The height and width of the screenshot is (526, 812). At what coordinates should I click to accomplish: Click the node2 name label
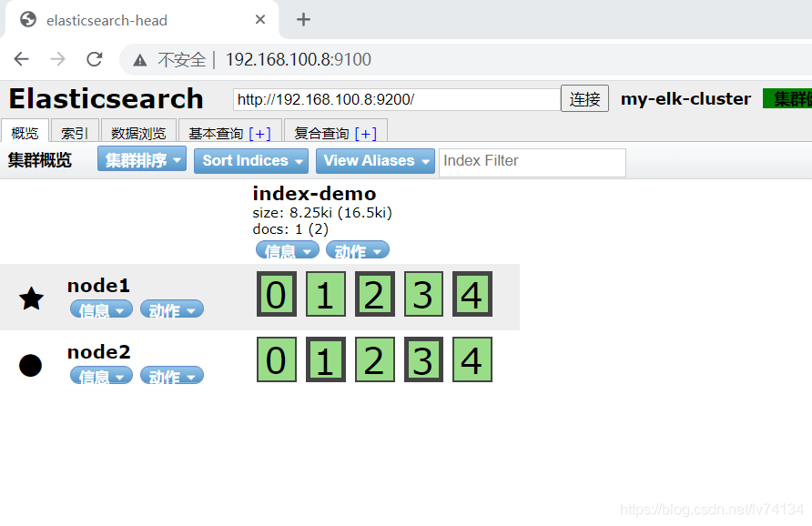(x=99, y=352)
